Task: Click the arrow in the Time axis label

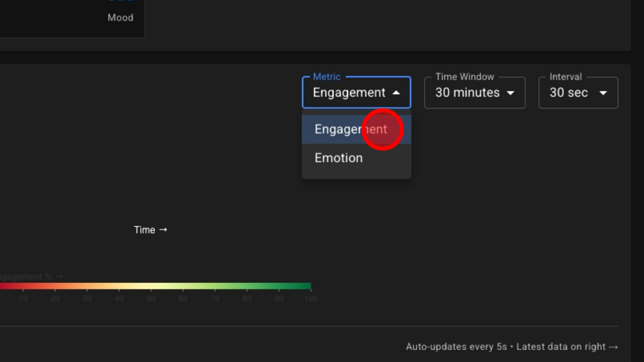Action: 163,229
